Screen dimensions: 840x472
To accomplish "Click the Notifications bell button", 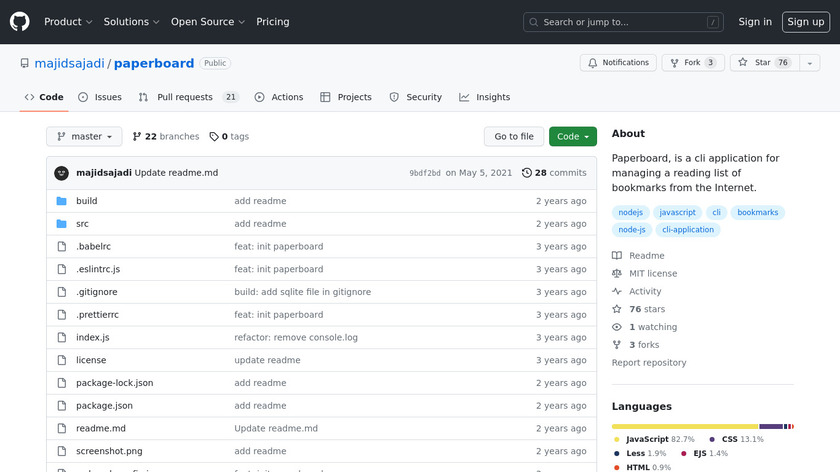I will [x=618, y=63].
